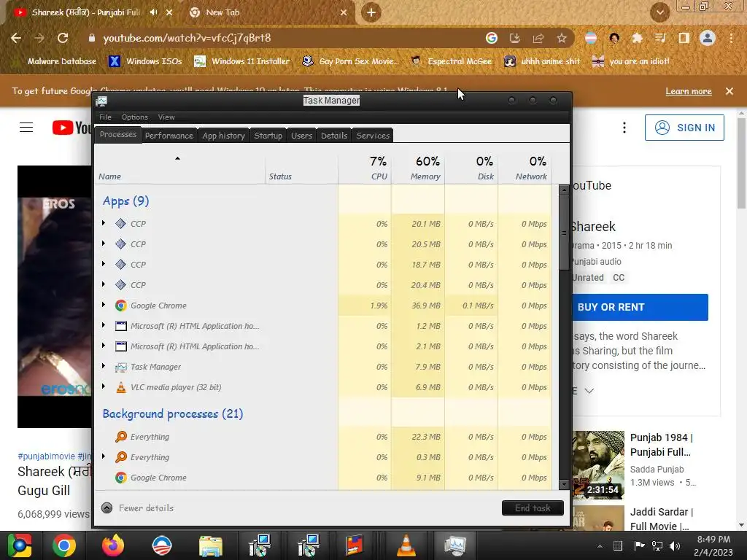Open YouTube hamburger guide menu
This screenshot has height=560, width=747.
pos(26,128)
